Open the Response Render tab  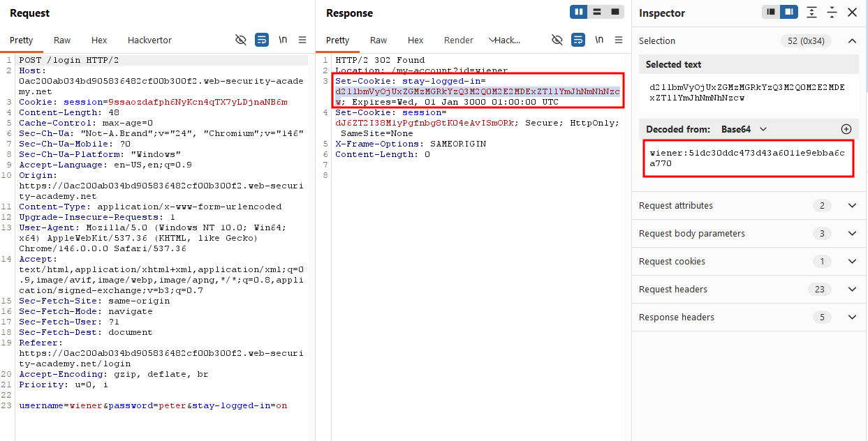459,40
